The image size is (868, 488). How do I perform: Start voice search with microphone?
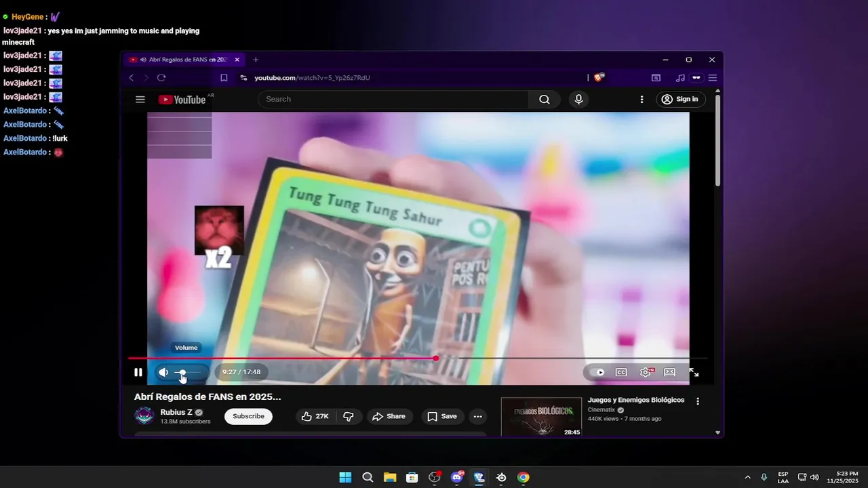578,100
